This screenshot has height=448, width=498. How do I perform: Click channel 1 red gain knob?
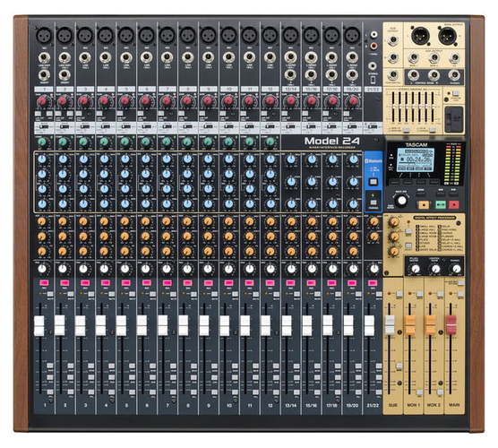coord(43,101)
